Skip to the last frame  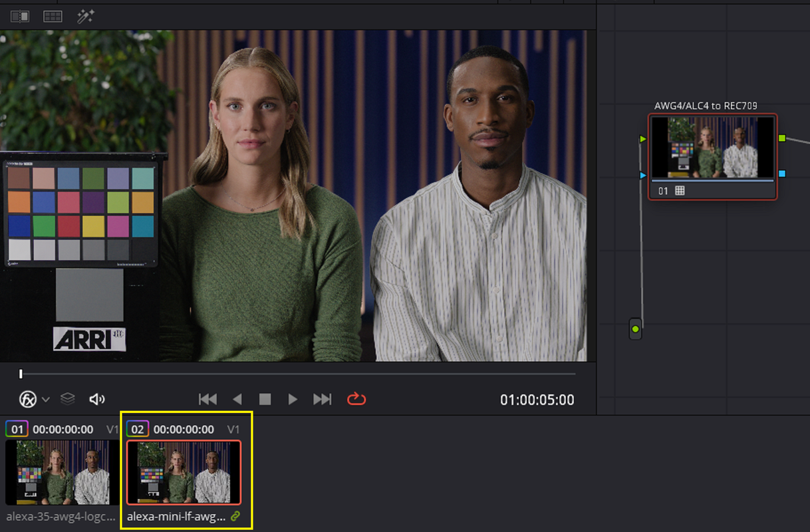pyautogui.click(x=323, y=399)
